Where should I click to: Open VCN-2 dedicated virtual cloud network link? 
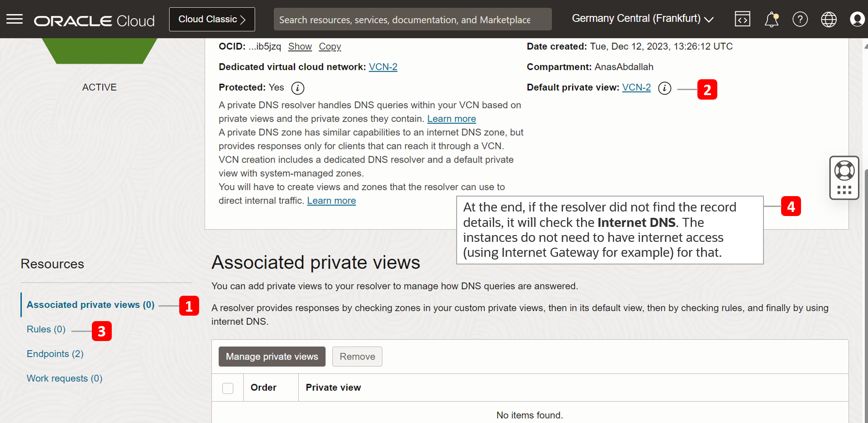[383, 67]
